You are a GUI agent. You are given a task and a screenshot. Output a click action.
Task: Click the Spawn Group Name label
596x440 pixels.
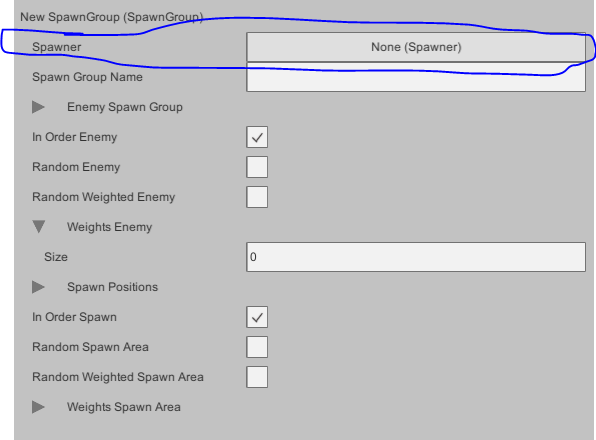[x=87, y=77]
